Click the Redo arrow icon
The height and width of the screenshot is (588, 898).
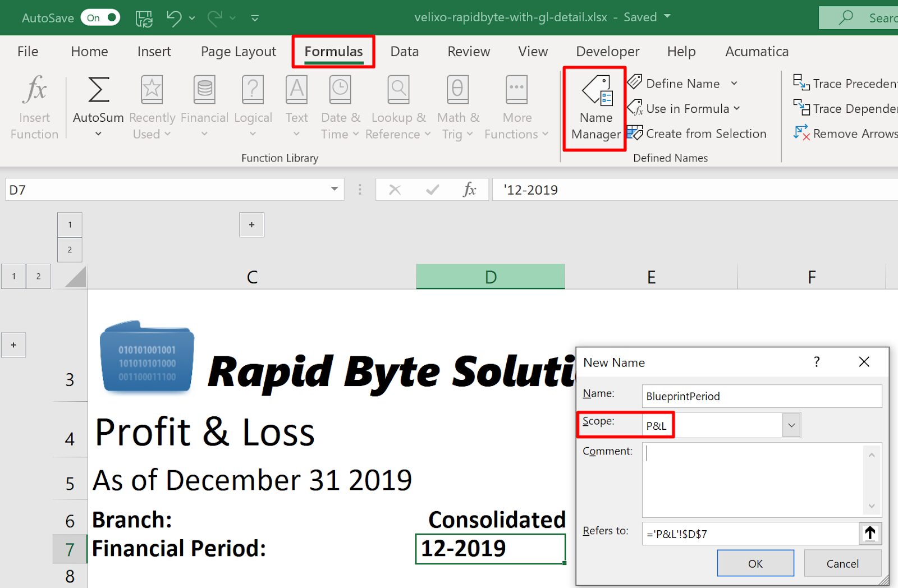(215, 18)
